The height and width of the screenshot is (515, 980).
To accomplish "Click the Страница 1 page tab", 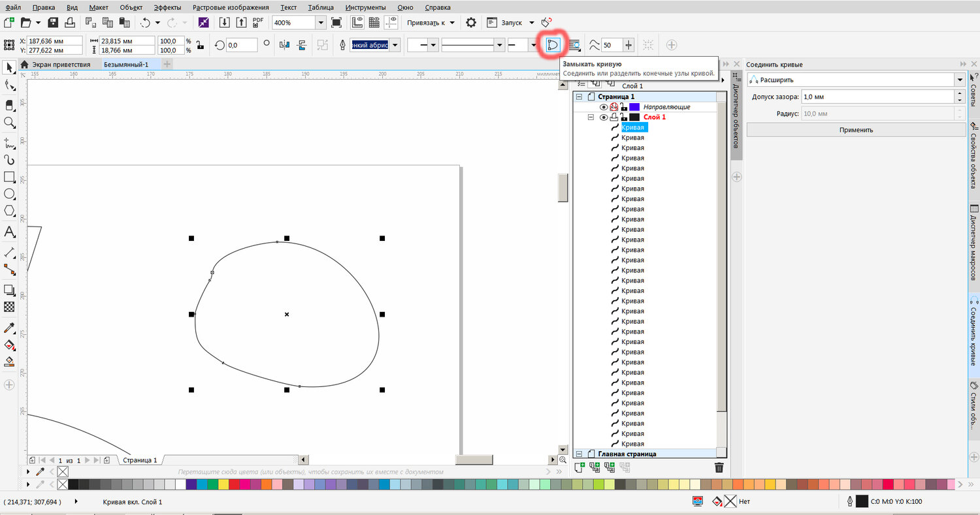I will [140, 460].
